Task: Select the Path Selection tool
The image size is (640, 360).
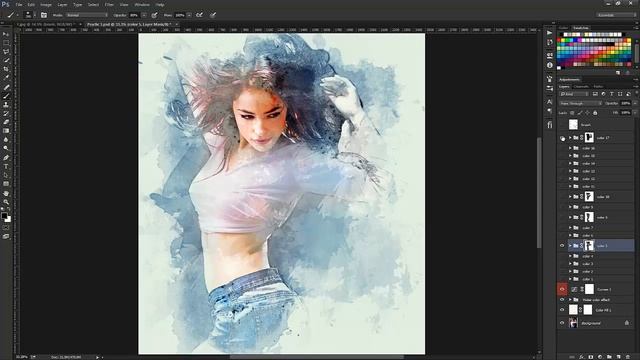Action: [x=6, y=175]
